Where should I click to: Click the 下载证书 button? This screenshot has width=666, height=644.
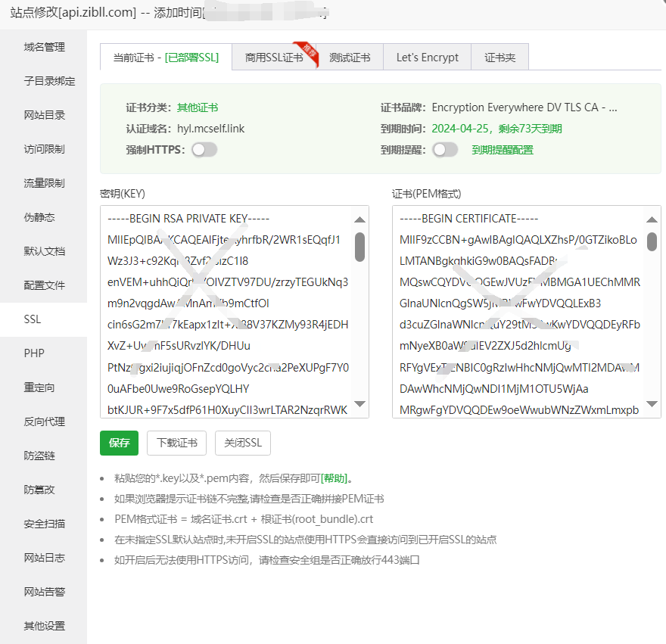coord(177,443)
